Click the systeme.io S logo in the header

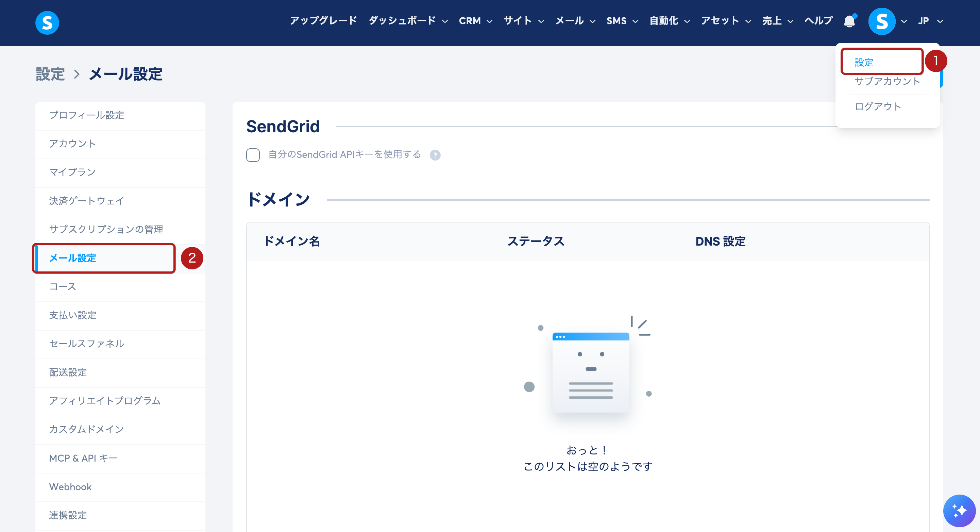pos(47,23)
